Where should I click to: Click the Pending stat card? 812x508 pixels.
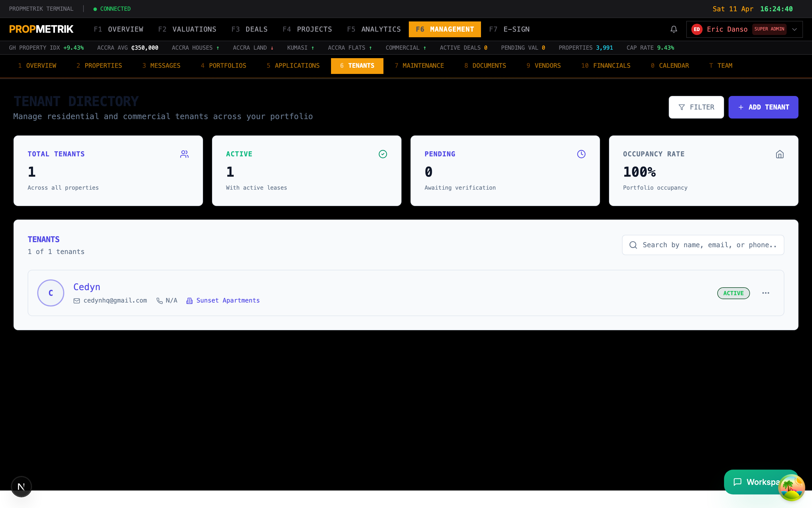tap(505, 171)
